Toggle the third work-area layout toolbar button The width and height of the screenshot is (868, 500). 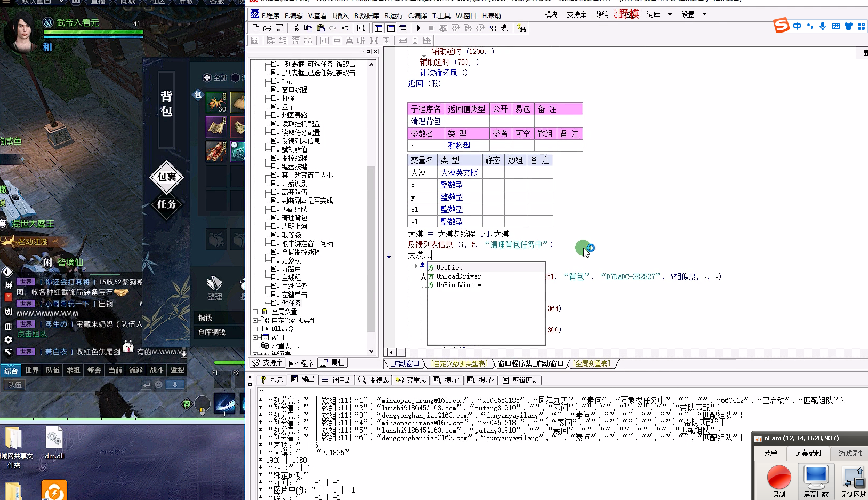point(403,28)
